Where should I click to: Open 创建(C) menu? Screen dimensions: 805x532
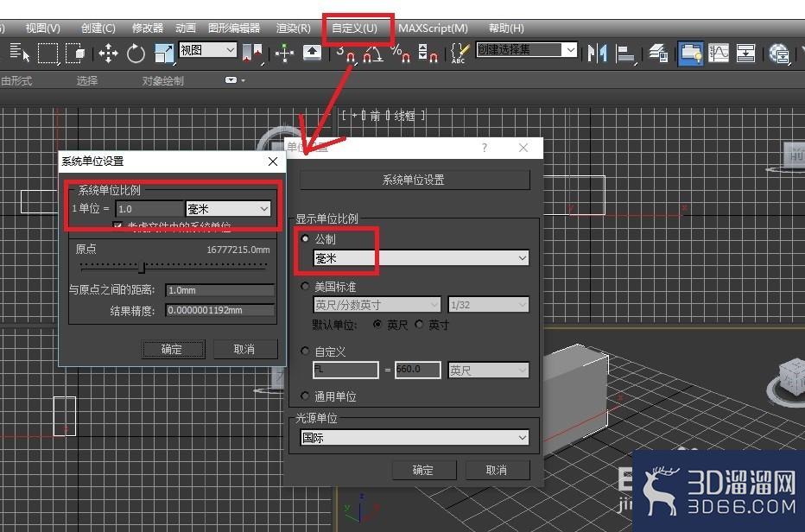coord(98,28)
